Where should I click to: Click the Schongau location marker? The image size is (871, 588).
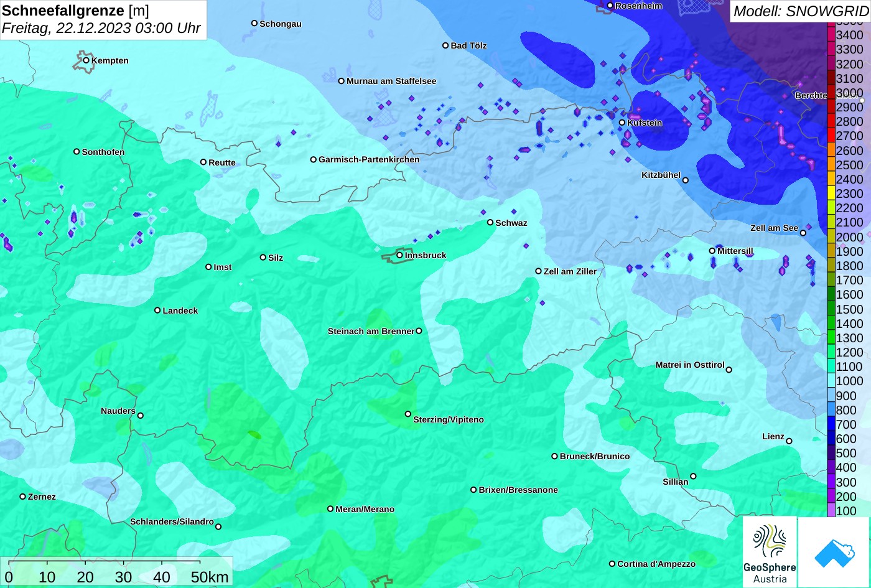click(254, 23)
